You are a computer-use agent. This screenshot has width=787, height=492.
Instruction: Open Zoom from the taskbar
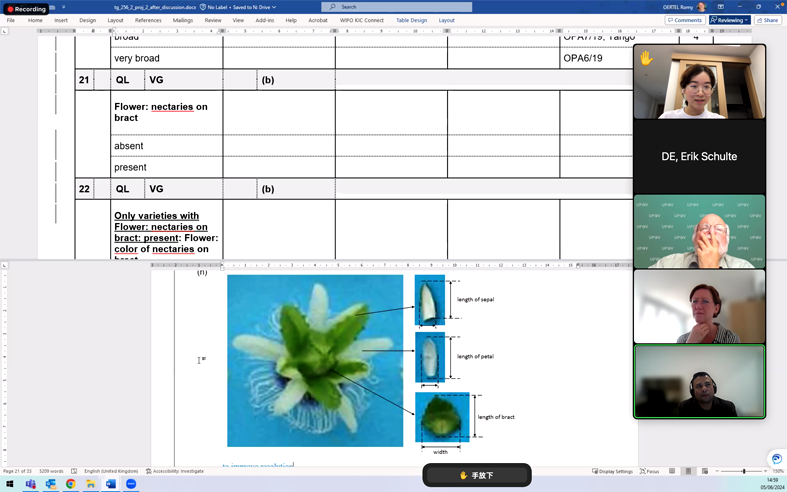pyautogui.click(x=131, y=484)
